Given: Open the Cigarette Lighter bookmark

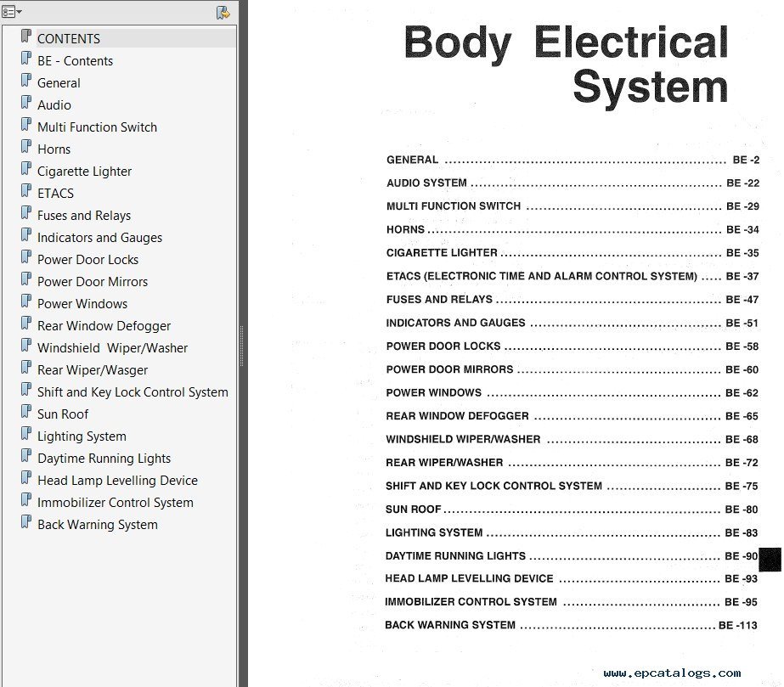Looking at the screenshot, I should coord(84,171).
